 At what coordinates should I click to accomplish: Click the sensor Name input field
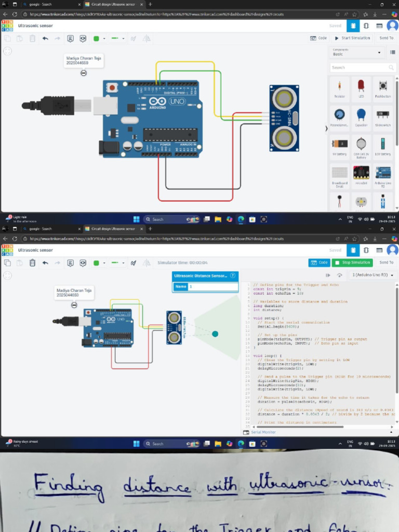tap(213, 287)
